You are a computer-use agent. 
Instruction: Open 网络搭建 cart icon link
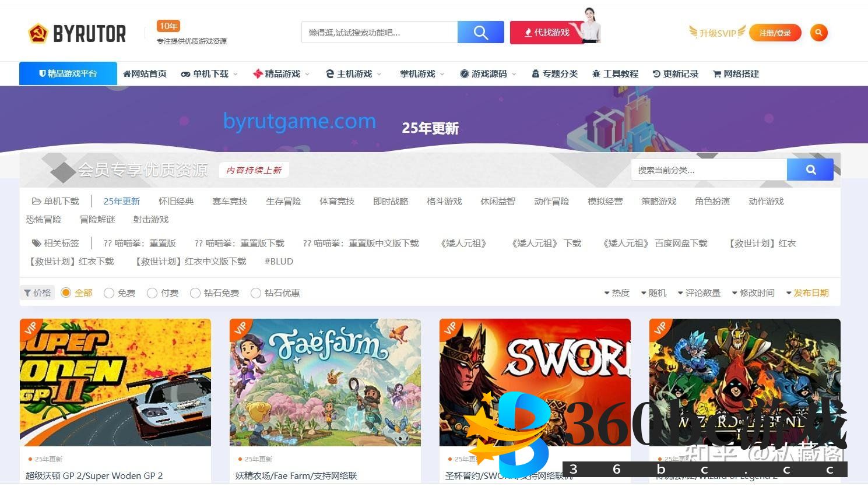pos(736,74)
